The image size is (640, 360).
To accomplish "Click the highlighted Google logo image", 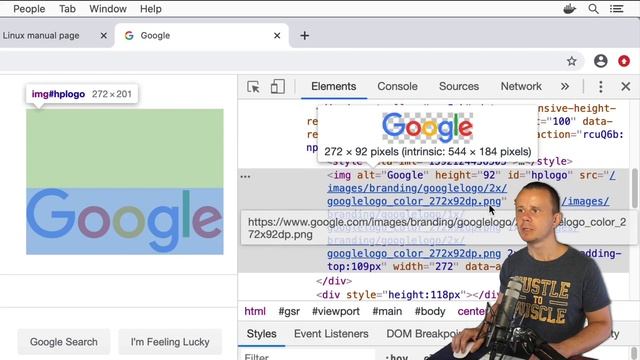I will (x=125, y=221).
